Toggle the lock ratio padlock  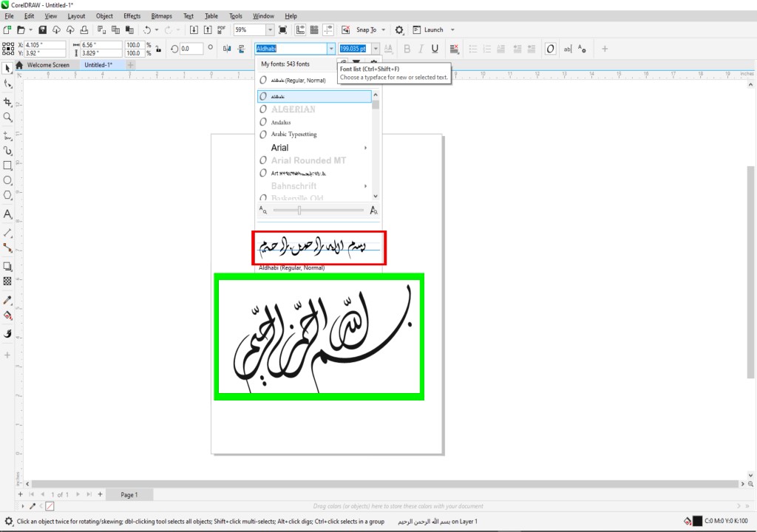point(158,49)
